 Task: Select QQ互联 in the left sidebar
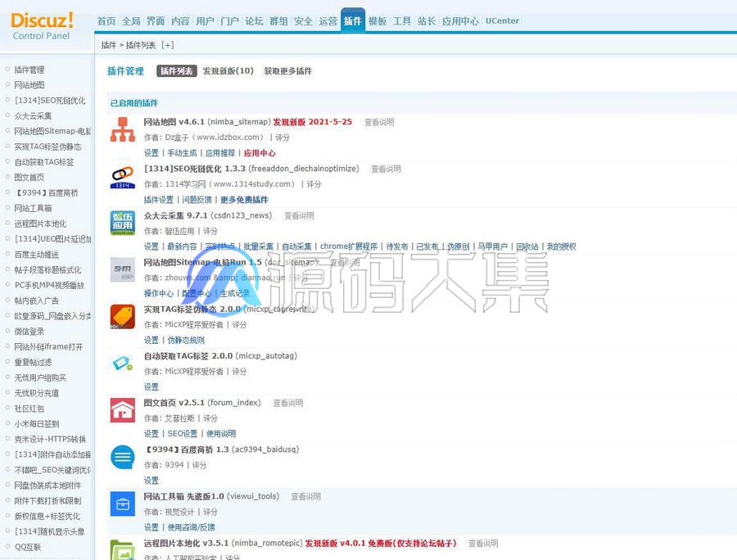pos(28,547)
